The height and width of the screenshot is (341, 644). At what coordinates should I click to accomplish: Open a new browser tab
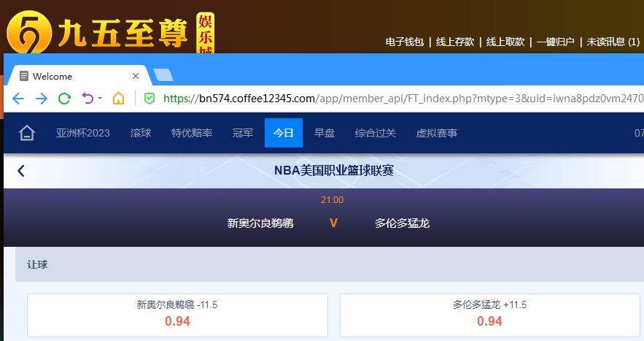[x=163, y=75]
